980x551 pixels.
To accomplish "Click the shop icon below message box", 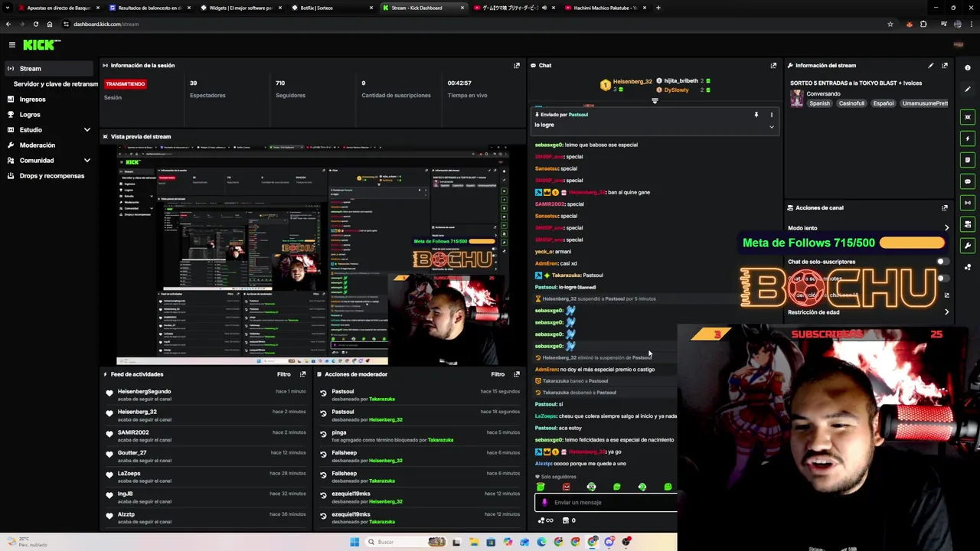I will coord(566,520).
